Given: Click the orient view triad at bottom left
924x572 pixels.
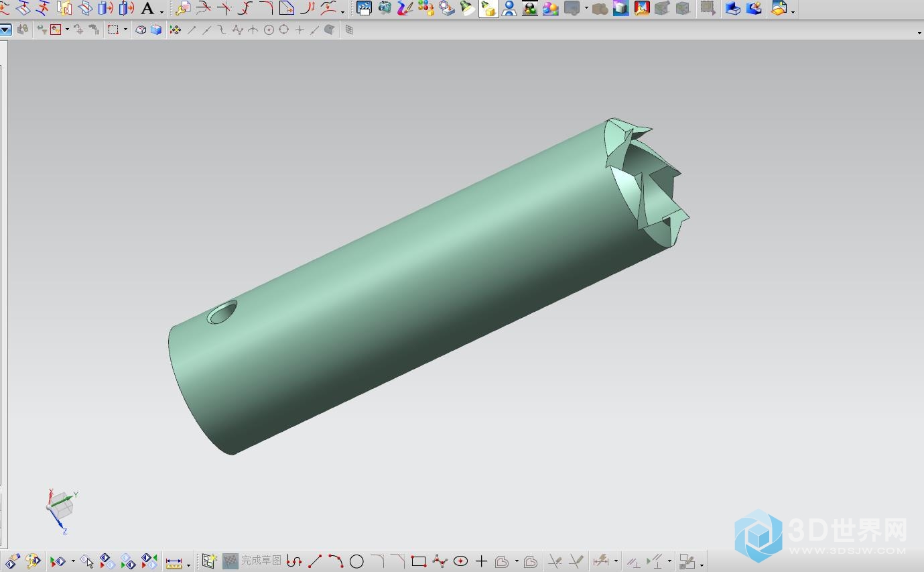Looking at the screenshot, I should [x=62, y=511].
